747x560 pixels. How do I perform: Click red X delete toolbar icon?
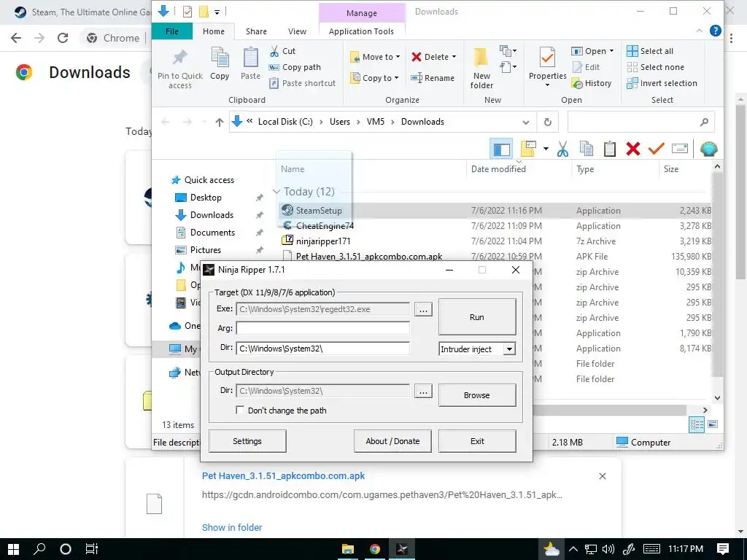click(633, 149)
